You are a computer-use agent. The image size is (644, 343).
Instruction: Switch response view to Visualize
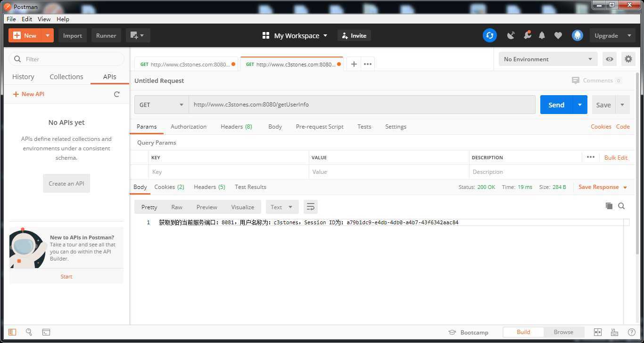(x=242, y=207)
